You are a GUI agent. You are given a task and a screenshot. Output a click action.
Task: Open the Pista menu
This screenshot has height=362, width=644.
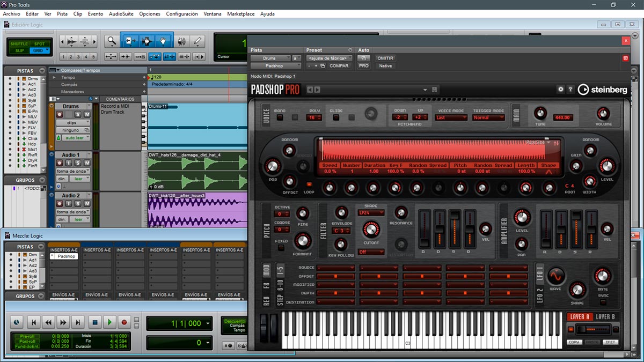[x=62, y=14]
